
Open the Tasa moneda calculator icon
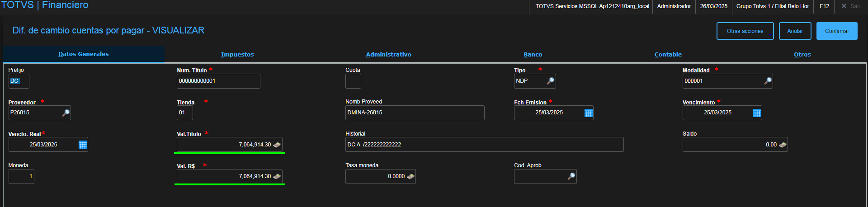tap(410, 176)
